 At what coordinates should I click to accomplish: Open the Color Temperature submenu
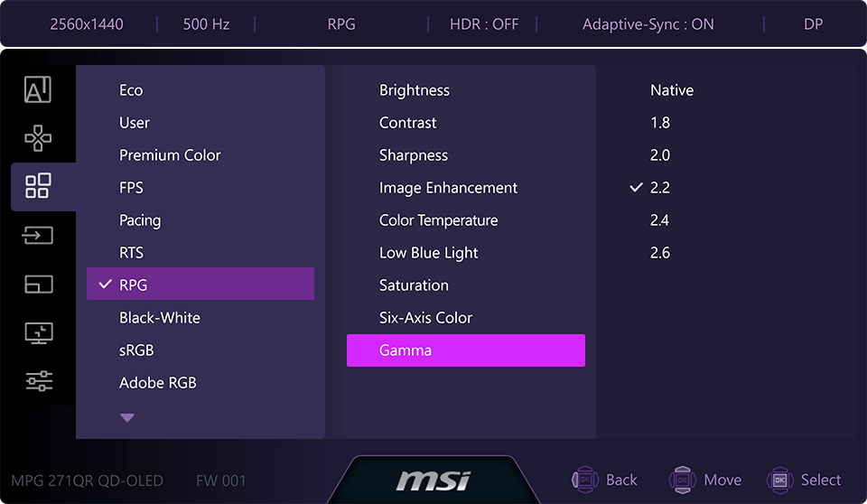(x=438, y=220)
